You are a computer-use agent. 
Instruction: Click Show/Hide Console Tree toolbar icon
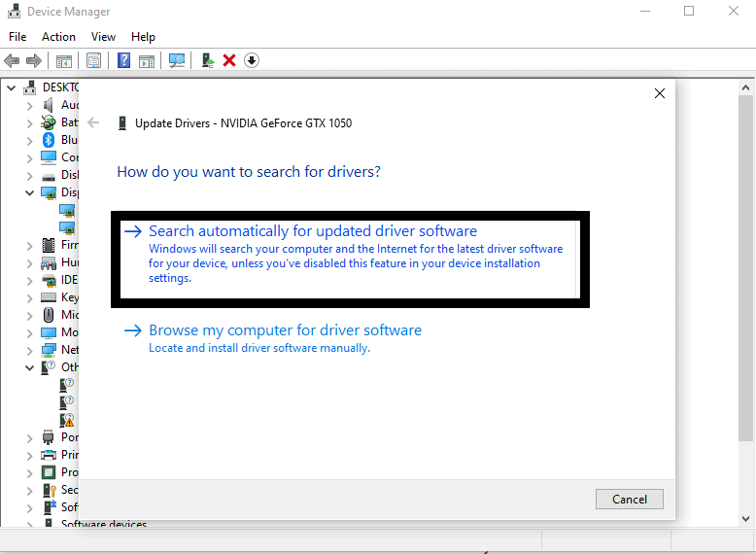point(63,61)
